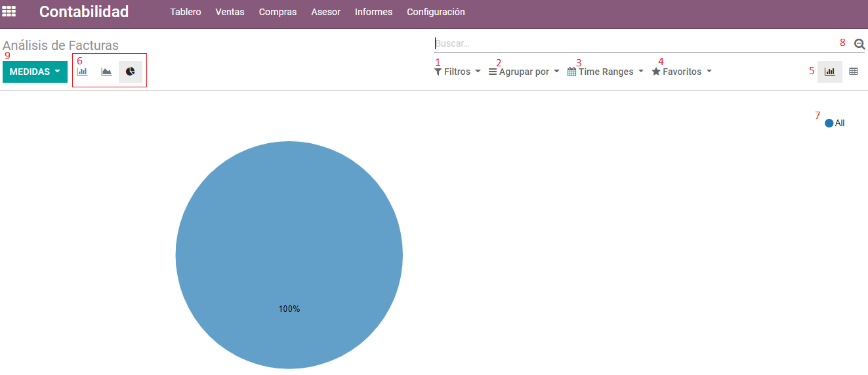
Task: Click the Análisis de Facturas title
Action: click(x=60, y=45)
